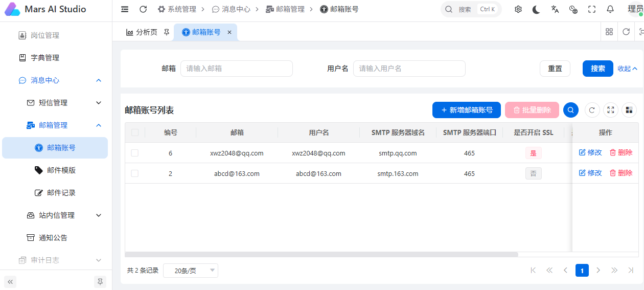Click 邮箱管理 breadcrumb
Image resolution: width=644 pixels, height=290 pixels.
[285, 9]
